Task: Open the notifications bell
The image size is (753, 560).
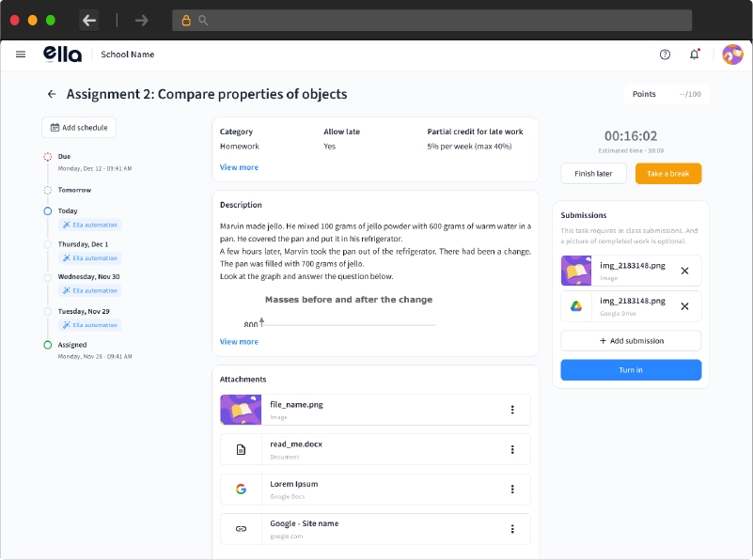Action: click(695, 54)
